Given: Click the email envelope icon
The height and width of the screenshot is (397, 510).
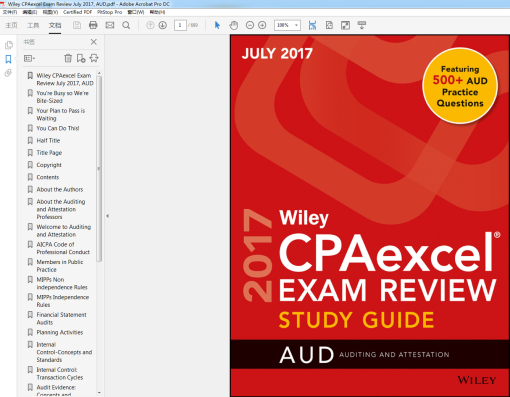Looking at the screenshot, I should [110, 25].
